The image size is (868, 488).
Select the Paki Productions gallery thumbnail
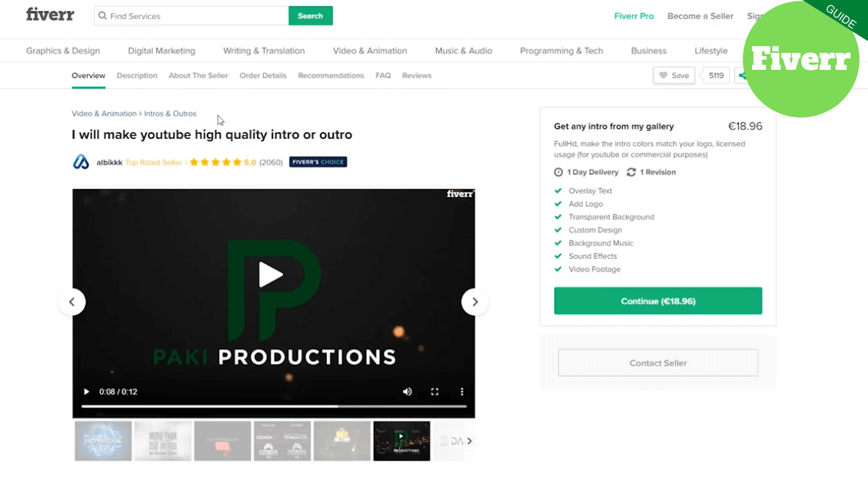click(401, 441)
